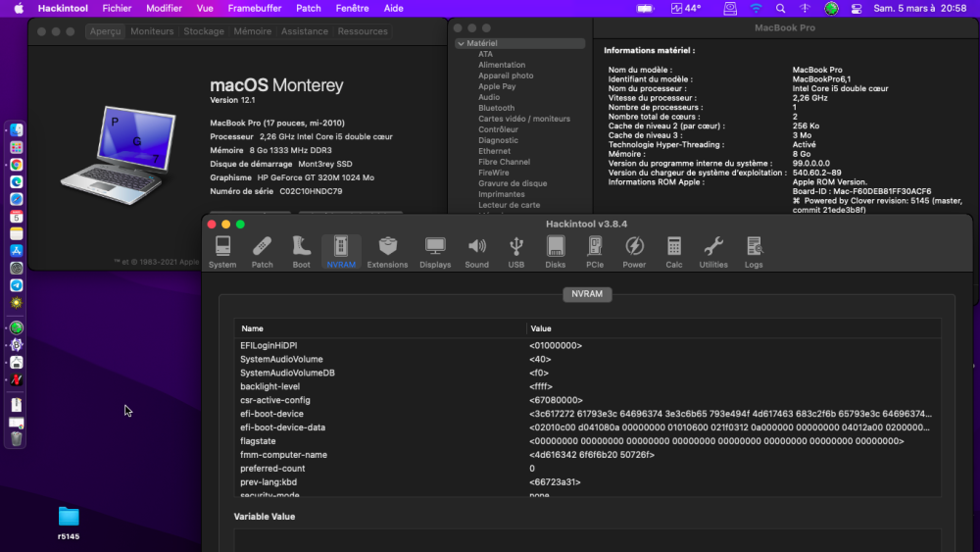The image size is (980, 552).
Task: Click the Variable Value text field
Action: (x=587, y=540)
